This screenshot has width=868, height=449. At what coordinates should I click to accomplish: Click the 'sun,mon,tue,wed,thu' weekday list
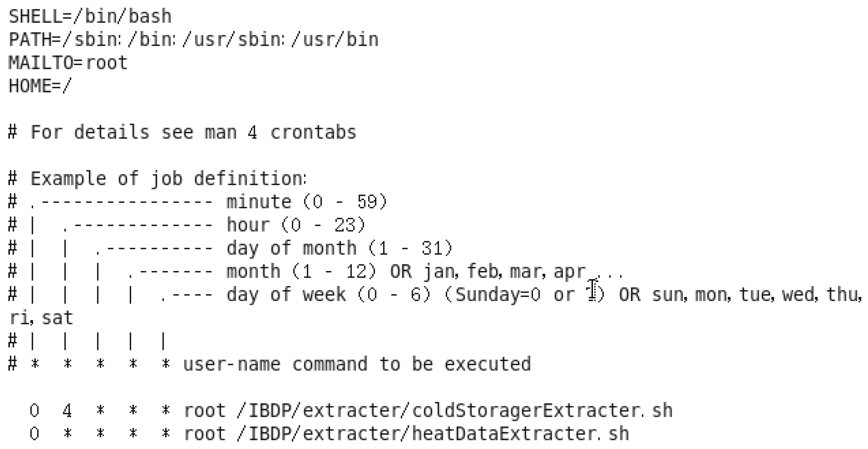(x=756, y=295)
